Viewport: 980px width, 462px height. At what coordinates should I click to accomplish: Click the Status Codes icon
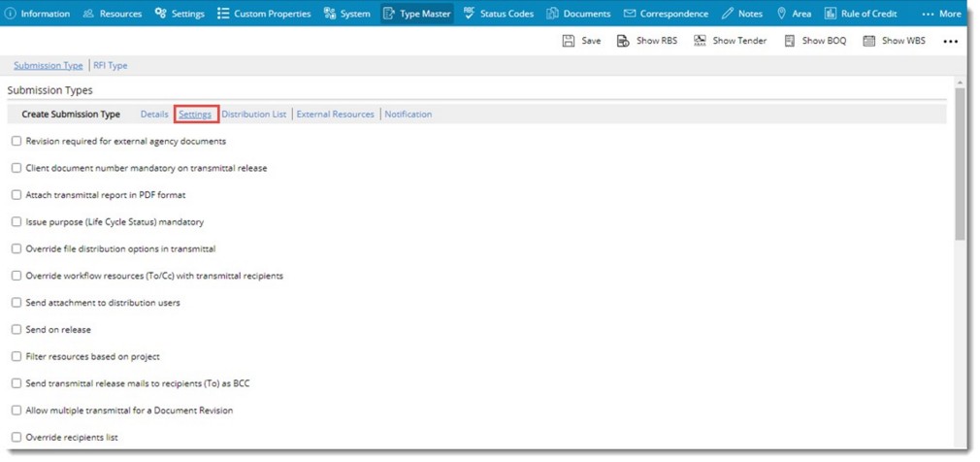pos(470,14)
